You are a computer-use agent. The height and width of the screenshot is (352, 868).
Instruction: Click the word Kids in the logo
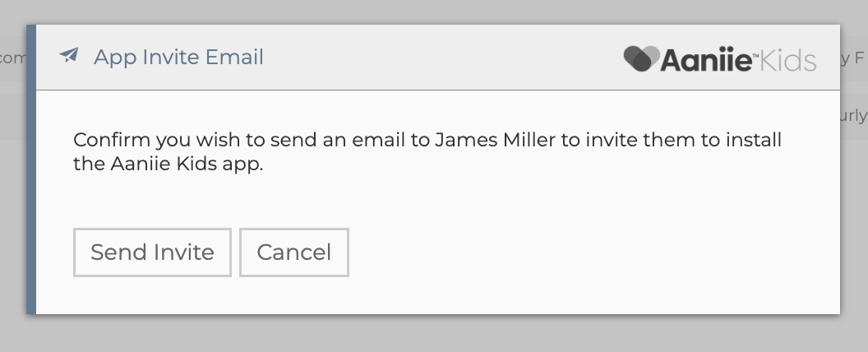(x=787, y=59)
